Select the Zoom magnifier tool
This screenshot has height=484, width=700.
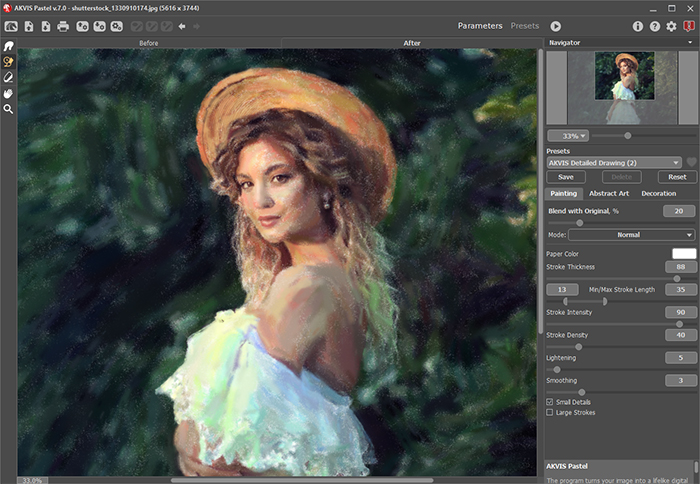[x=9, y=109]
